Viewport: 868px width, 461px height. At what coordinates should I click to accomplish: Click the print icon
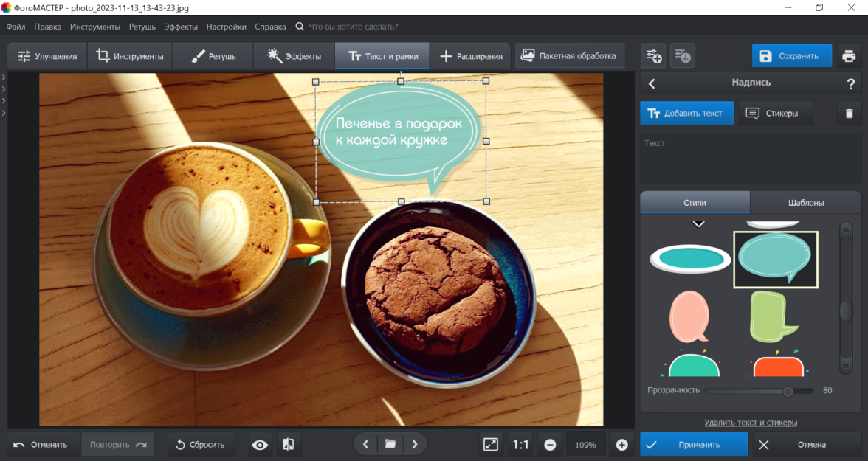tap(849, 56)
